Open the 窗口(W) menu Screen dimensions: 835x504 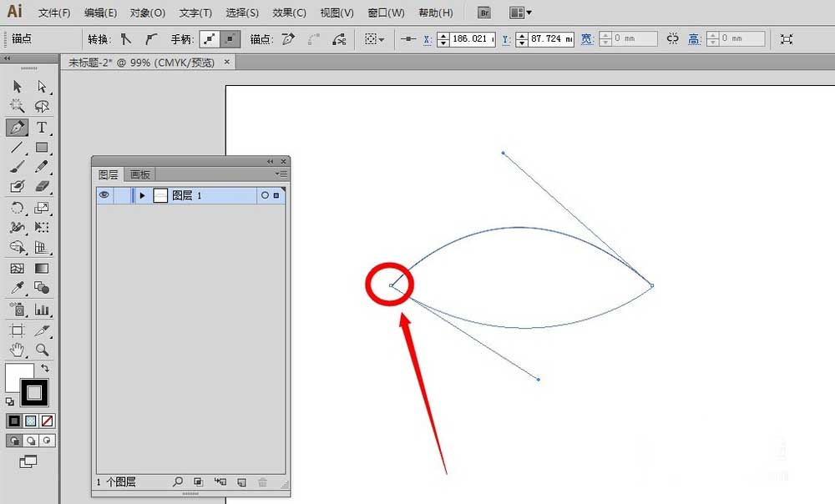tap(386, 13)
